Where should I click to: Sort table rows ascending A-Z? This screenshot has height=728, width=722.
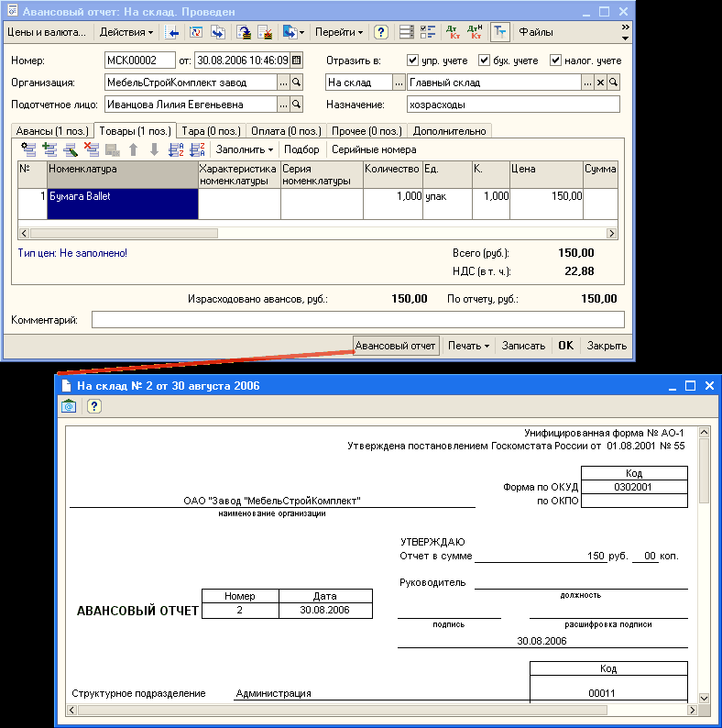176,149
